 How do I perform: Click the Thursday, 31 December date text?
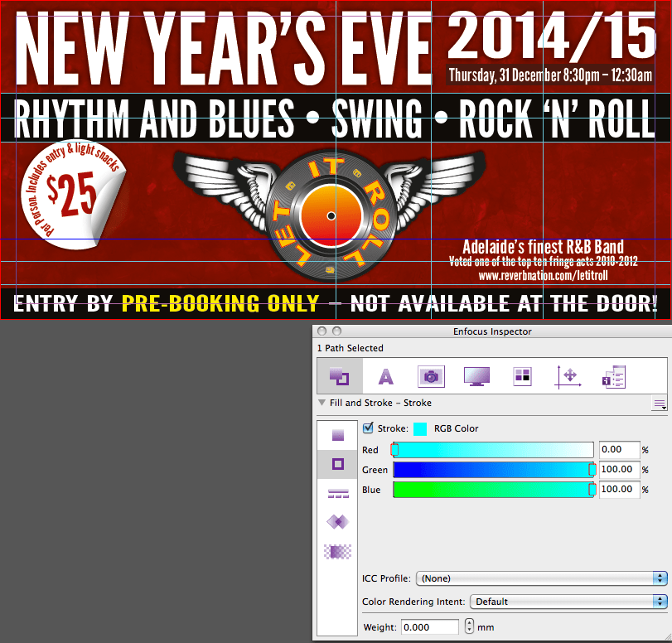click(x=550, y=75)
